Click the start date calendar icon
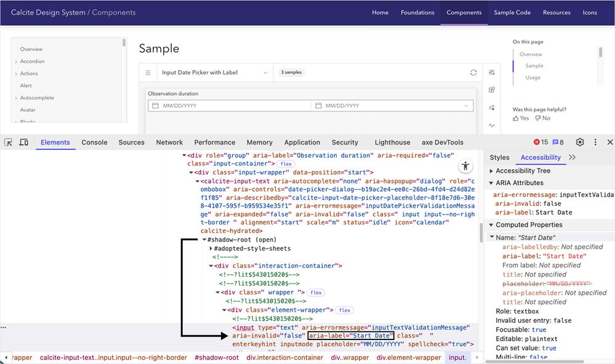Screen dimensions: 615x364 (155, 106)
